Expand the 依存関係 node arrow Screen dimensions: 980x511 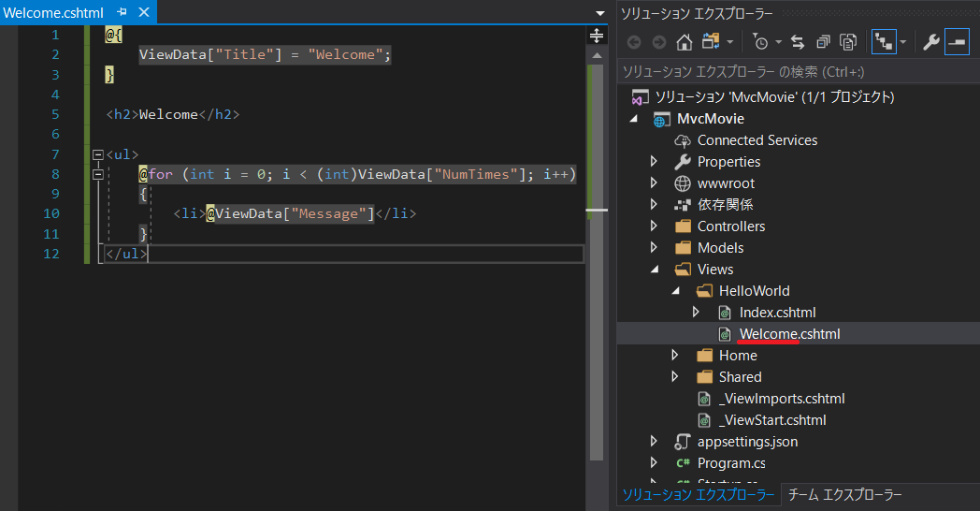point(655,205)
